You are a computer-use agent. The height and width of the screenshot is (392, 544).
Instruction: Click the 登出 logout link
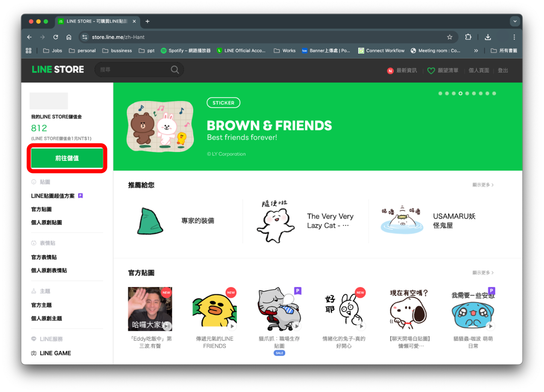503,71
